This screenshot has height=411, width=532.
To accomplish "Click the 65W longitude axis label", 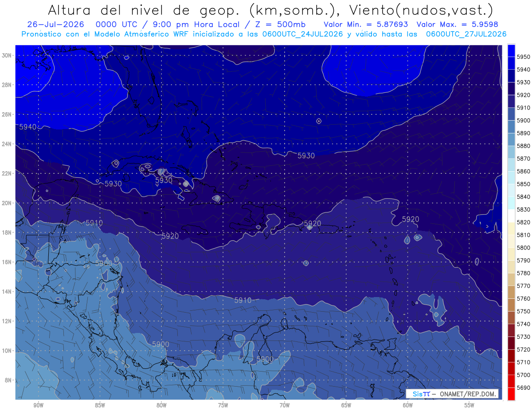I will 346,405.
